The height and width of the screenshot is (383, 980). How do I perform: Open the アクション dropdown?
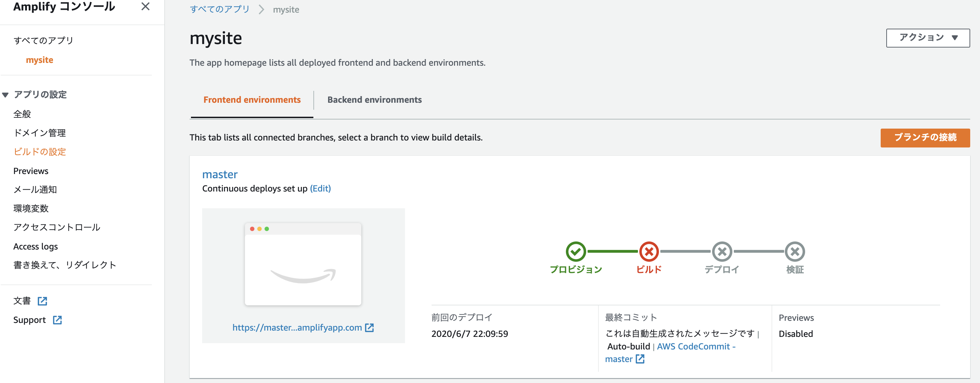point(928,38)
